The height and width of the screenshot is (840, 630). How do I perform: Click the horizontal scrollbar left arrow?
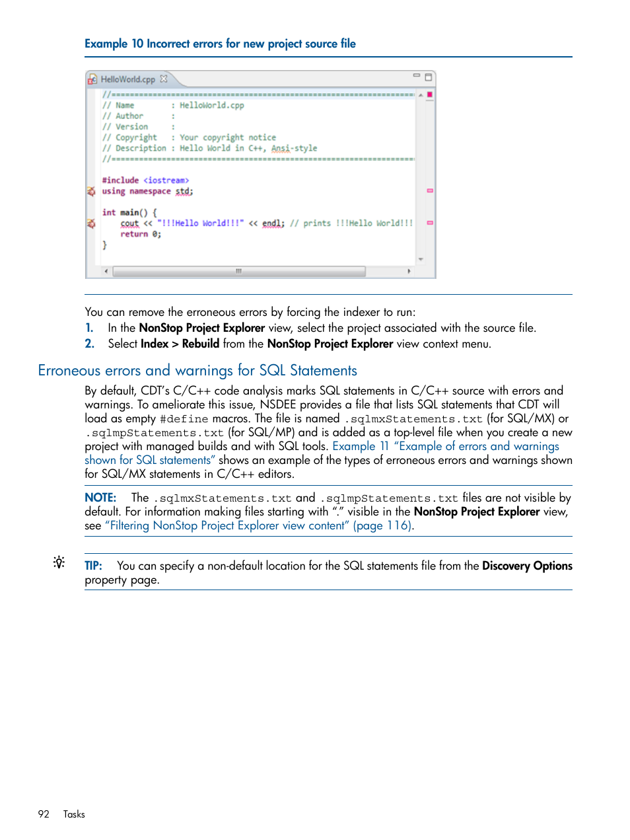tap(106, 271)
